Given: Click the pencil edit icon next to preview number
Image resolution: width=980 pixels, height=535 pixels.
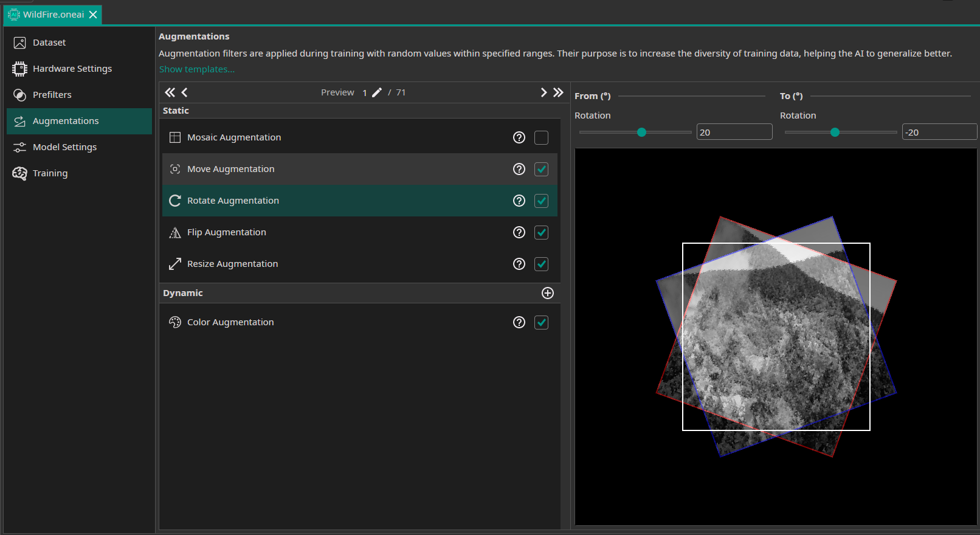Looking at the screenshot, I should [x=377, y=92].
